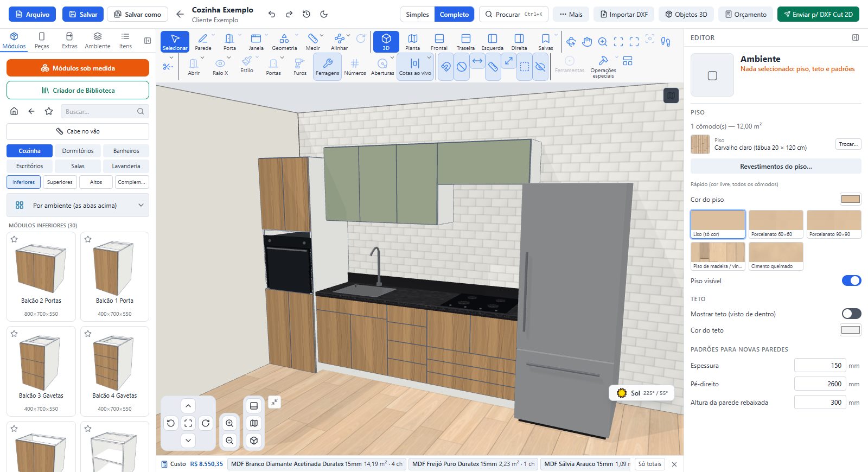
Task: Switch to Simples mode
Action: [x=417, y=14]
